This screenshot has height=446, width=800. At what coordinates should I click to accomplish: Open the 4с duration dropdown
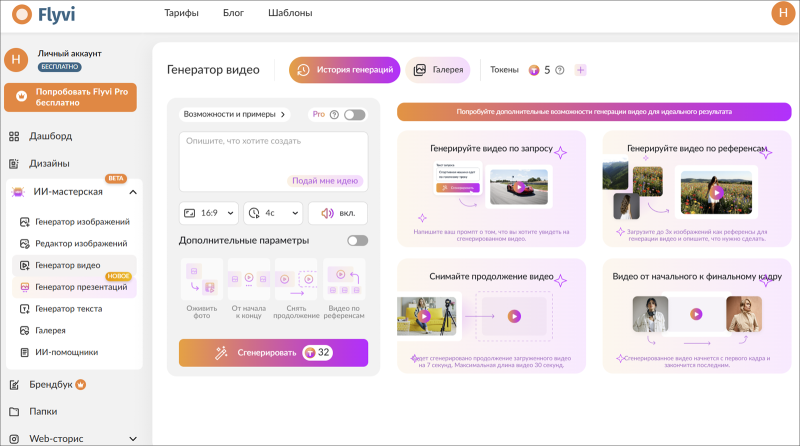pos(273,213)
